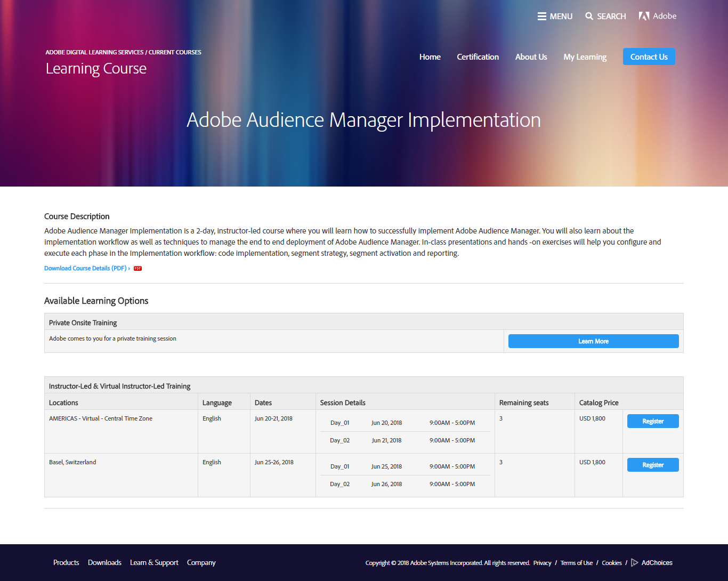Register for AMERICAS Virtual Central Time session

[653, 421]
